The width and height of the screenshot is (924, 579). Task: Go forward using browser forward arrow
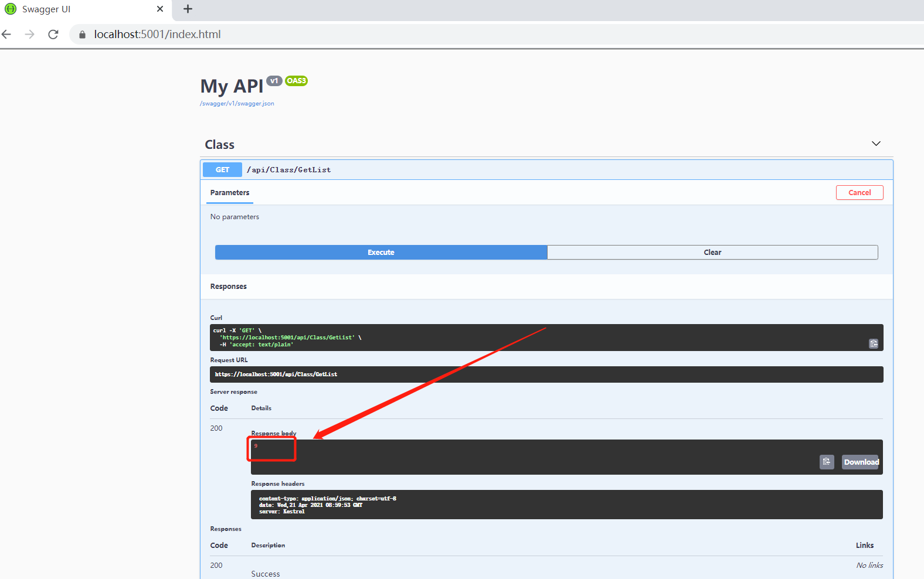click(30, 35)
